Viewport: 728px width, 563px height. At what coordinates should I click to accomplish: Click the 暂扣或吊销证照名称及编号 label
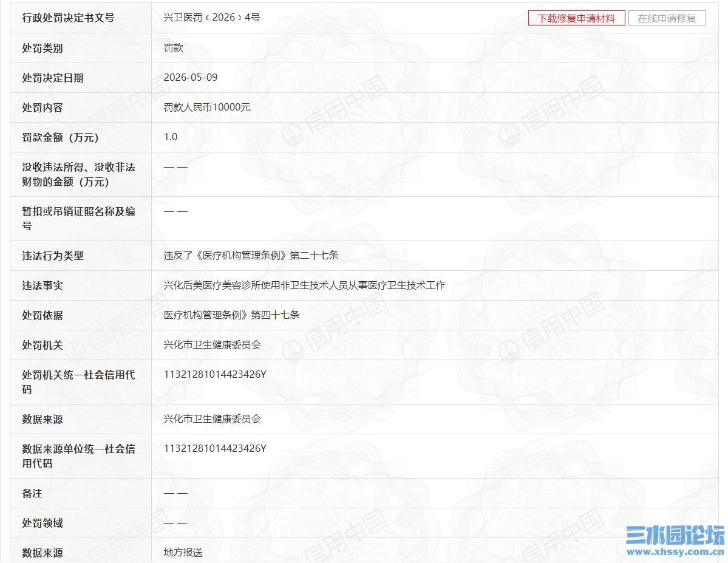[x=78, y=218]
